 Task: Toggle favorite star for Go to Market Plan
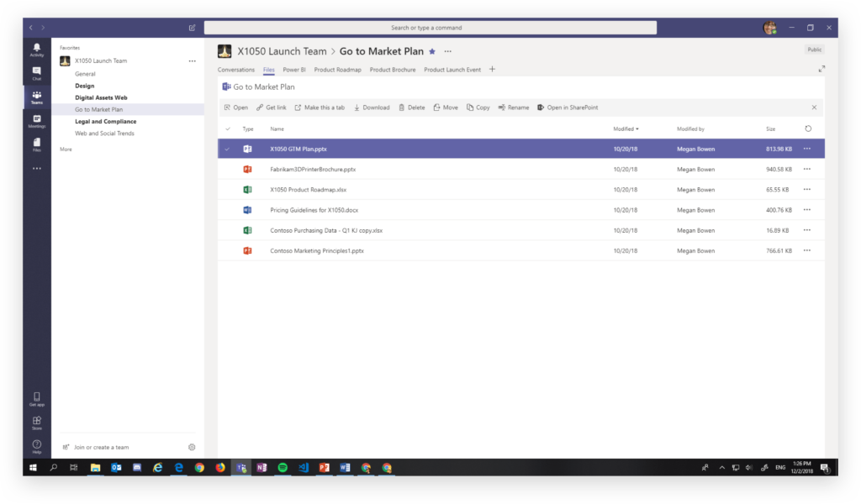tap(432, 51)
